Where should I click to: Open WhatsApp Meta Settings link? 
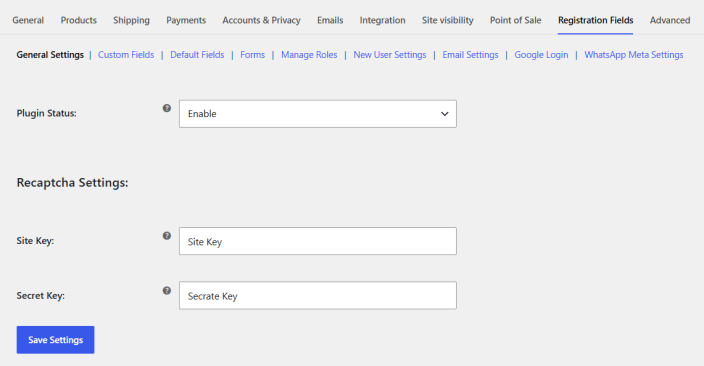click(634, 55)
